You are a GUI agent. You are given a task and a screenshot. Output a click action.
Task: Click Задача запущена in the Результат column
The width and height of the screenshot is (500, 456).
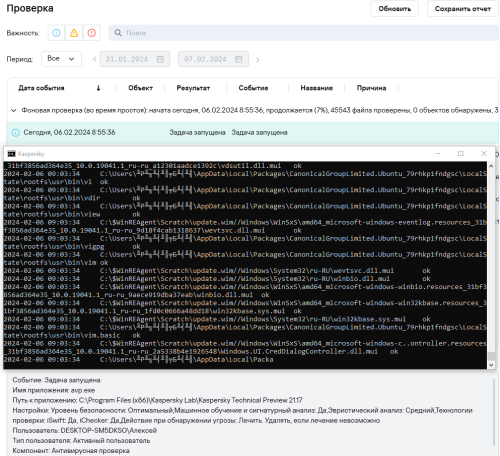pyautogui.click(x=197, y=133)
